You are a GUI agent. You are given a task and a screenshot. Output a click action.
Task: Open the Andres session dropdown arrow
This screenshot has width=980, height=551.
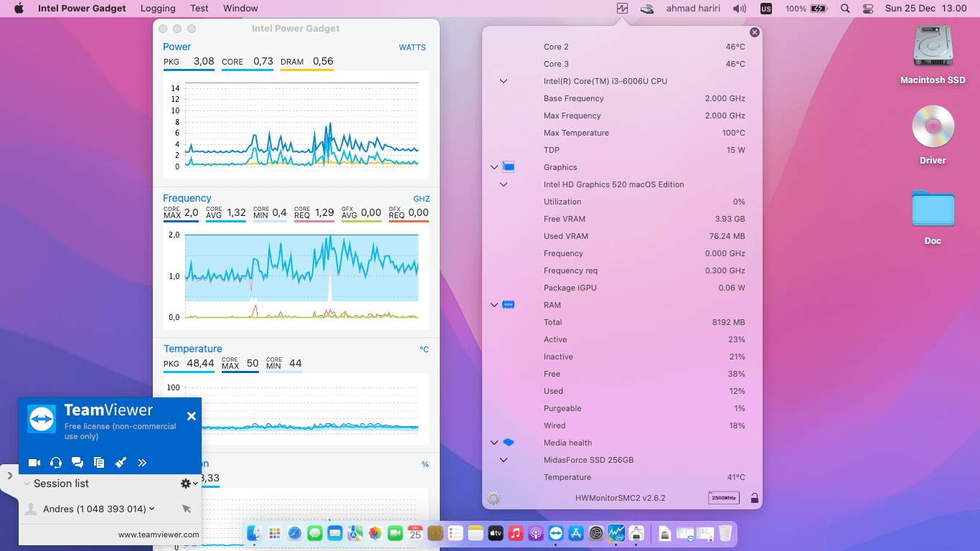pyautogui.click(x=151, y=509)
